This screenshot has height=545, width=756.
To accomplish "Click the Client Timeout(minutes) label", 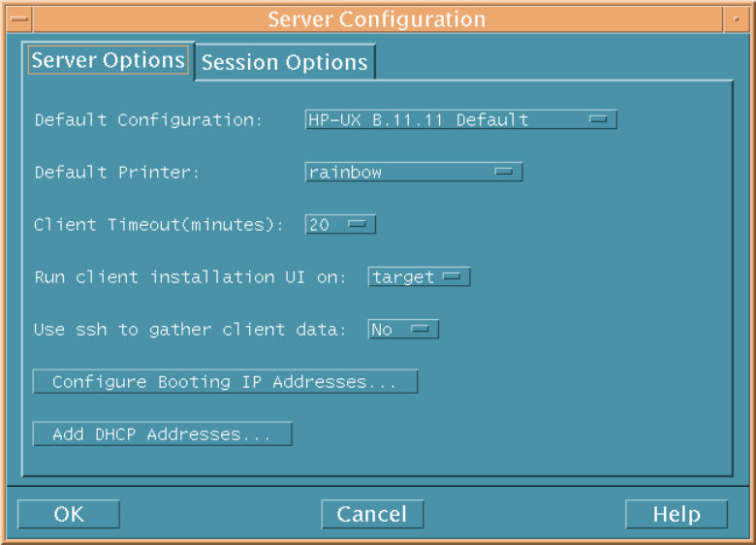I will 159,225.
